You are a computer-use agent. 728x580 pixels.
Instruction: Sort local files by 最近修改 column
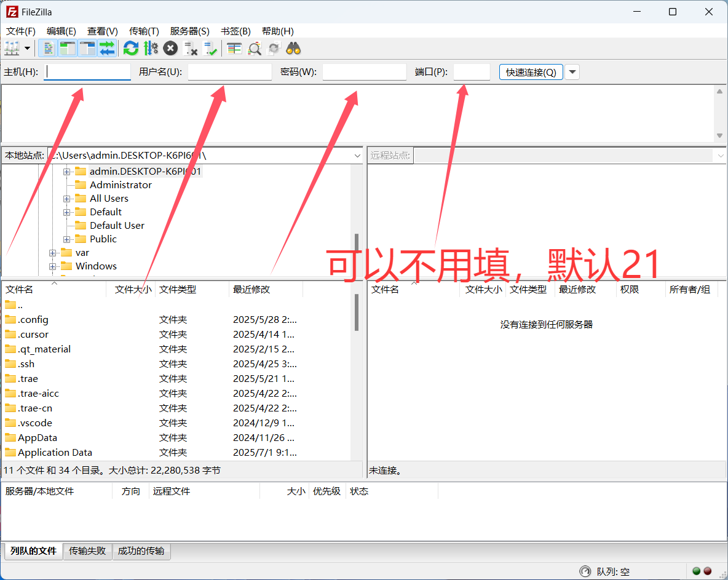point(266,289)
